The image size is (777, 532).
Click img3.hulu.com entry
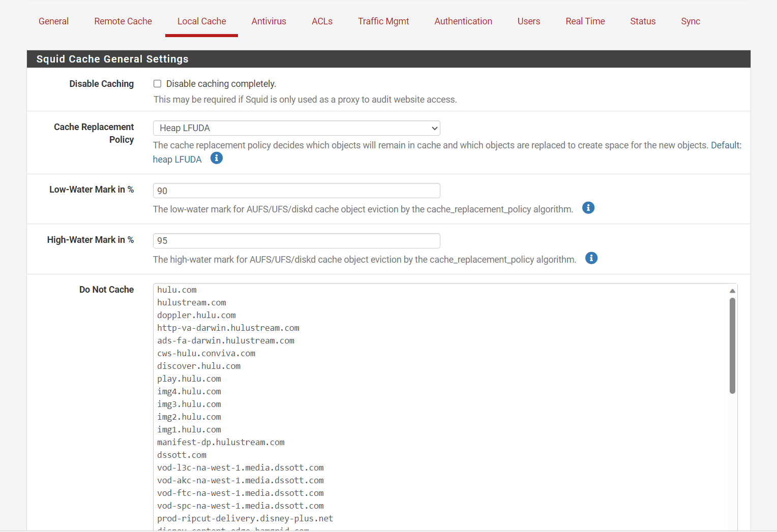tap(189, 404)
